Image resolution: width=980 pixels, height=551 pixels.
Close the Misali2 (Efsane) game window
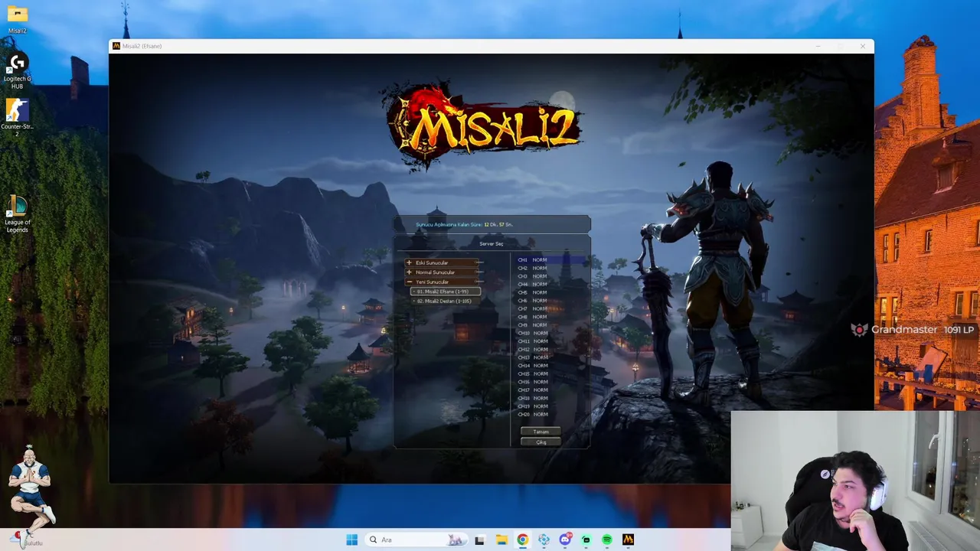(x=862, y=46)
